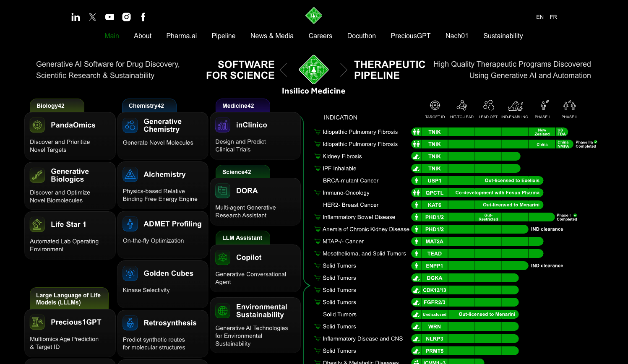
Task: Click the Generative Chemistry molecule icon
Action: click(130, 125)
